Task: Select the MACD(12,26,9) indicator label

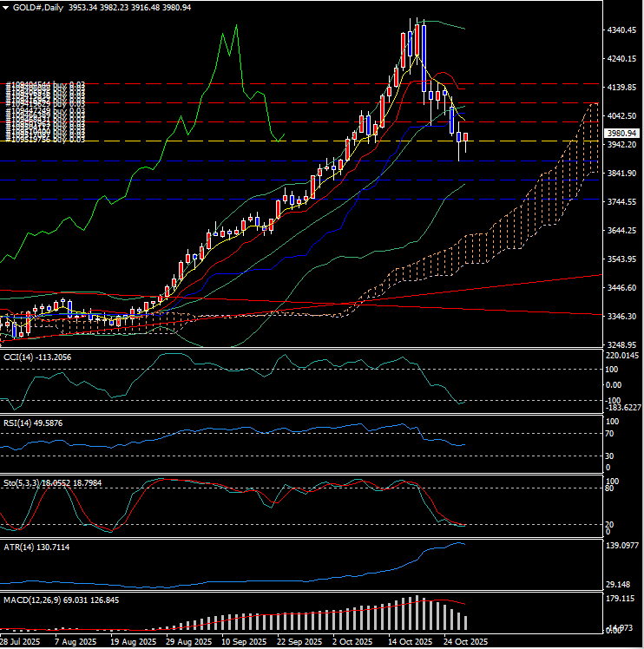Action: pos(35,600)
